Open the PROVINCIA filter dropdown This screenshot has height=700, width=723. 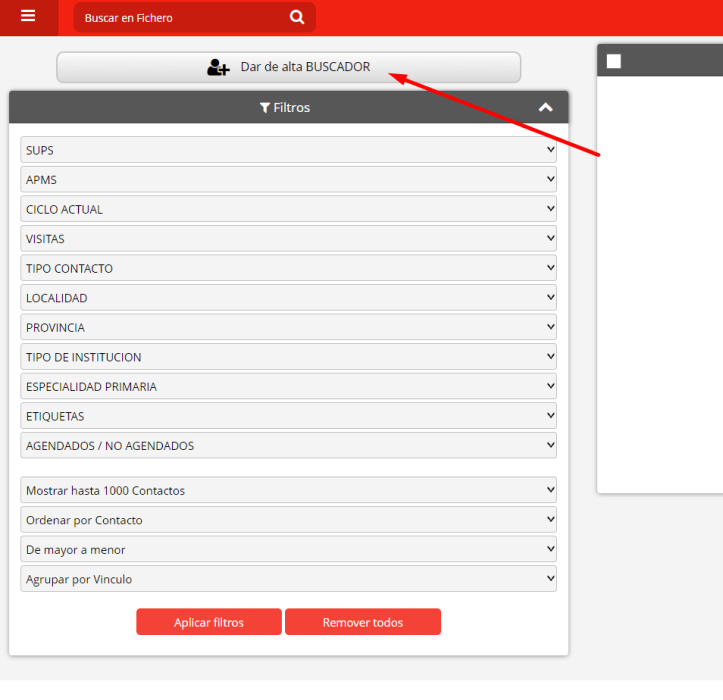click(288, 327)
